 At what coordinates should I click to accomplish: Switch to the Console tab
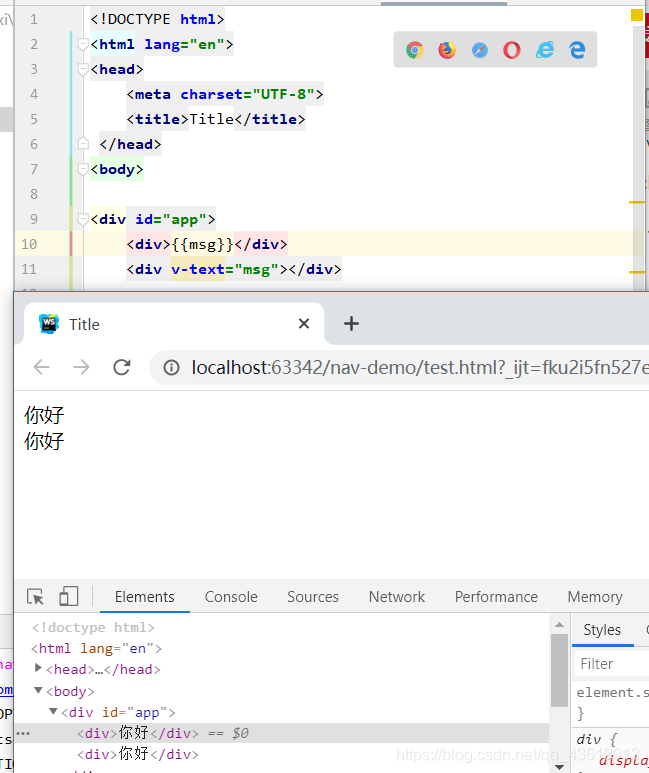click(231, 597)
